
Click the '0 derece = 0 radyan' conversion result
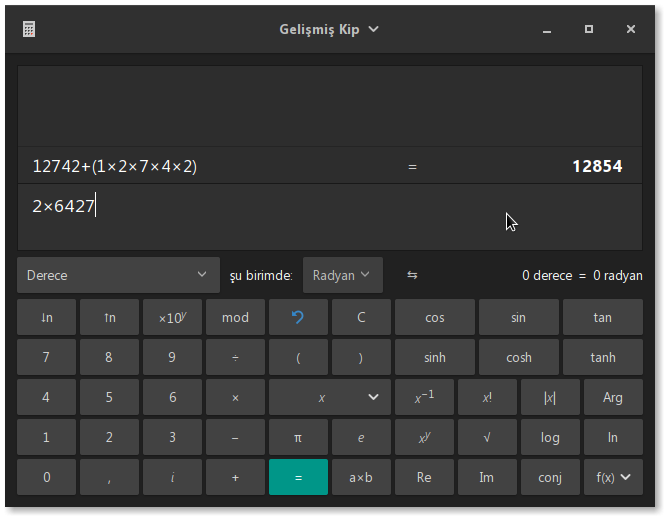(x=582, y=276)
